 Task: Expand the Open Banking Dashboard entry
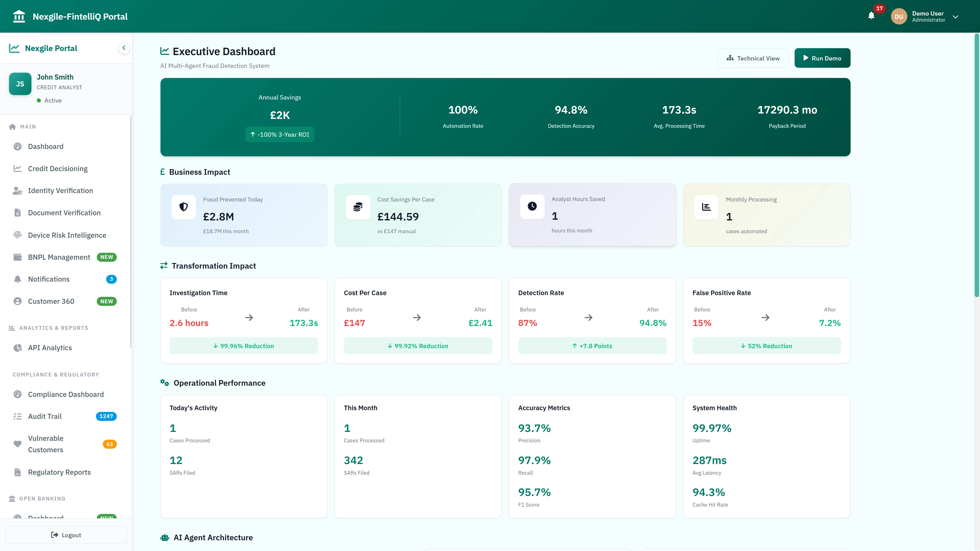(x=45, y=518)
